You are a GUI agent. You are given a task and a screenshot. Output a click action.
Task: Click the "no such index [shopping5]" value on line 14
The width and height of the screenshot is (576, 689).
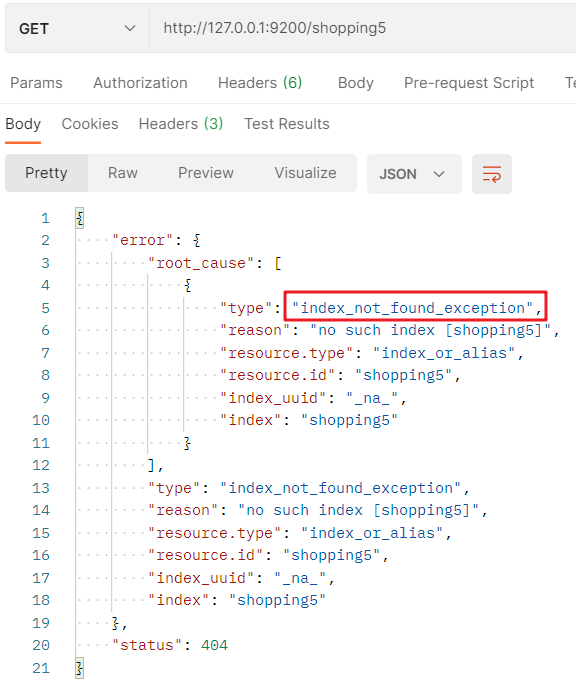pyautogui.click(x=359, y=511)
